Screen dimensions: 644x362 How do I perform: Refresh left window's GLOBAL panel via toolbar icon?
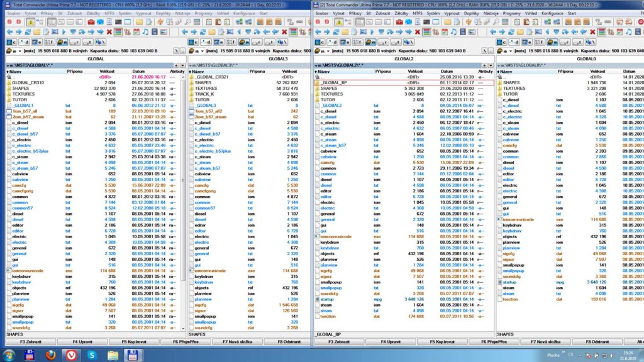[x=28, y=31]
